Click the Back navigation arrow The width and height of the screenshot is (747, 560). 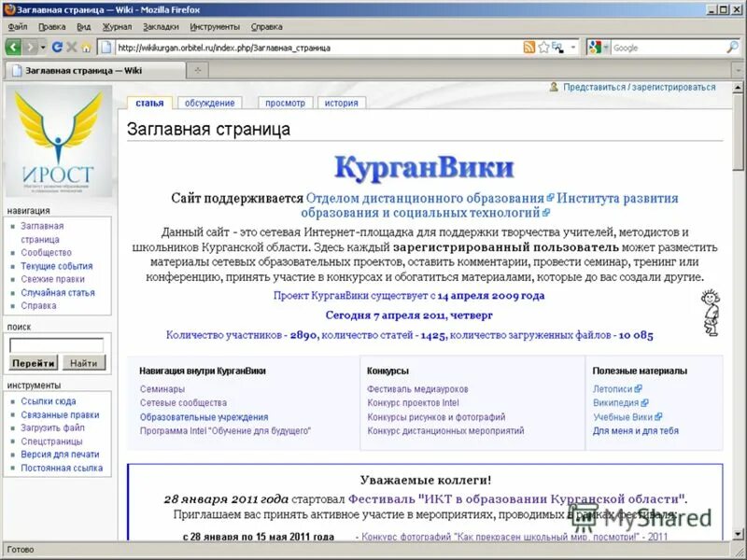click(x=13, y=47)
